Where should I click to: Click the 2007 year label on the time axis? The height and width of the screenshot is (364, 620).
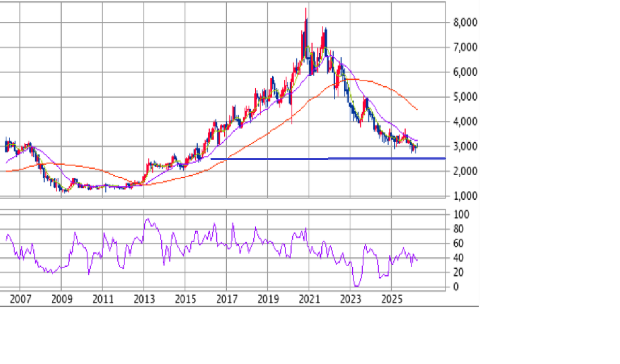pyautogui.click(x=20, y=299)
